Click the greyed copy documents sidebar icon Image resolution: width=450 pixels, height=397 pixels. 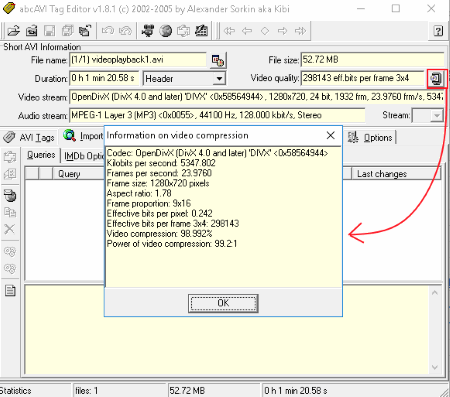tap(10, 212)
